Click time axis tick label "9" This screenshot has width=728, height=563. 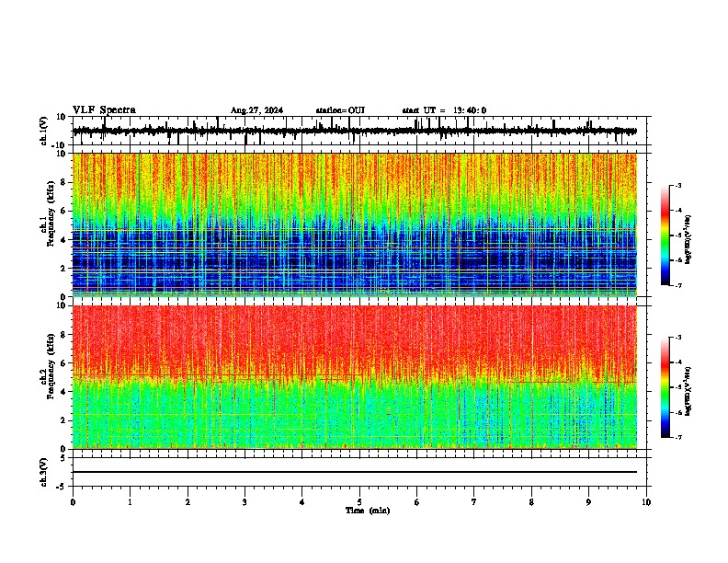(588, 502)
